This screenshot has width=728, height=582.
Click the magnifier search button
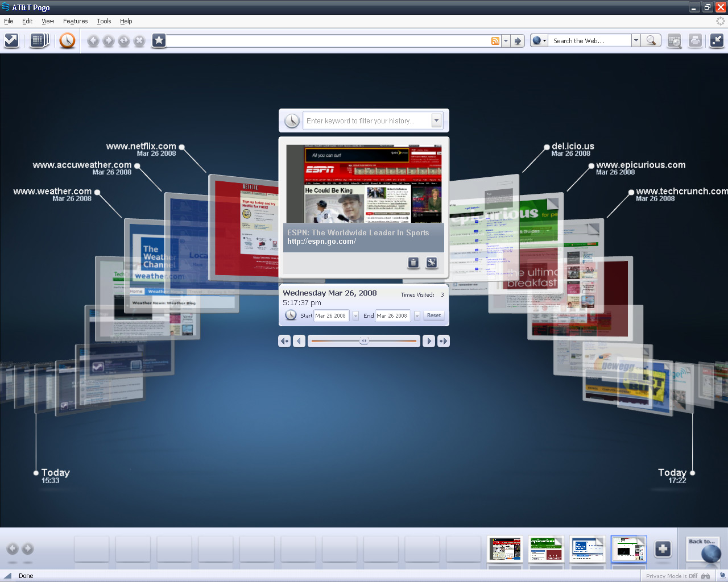point(651,40)
